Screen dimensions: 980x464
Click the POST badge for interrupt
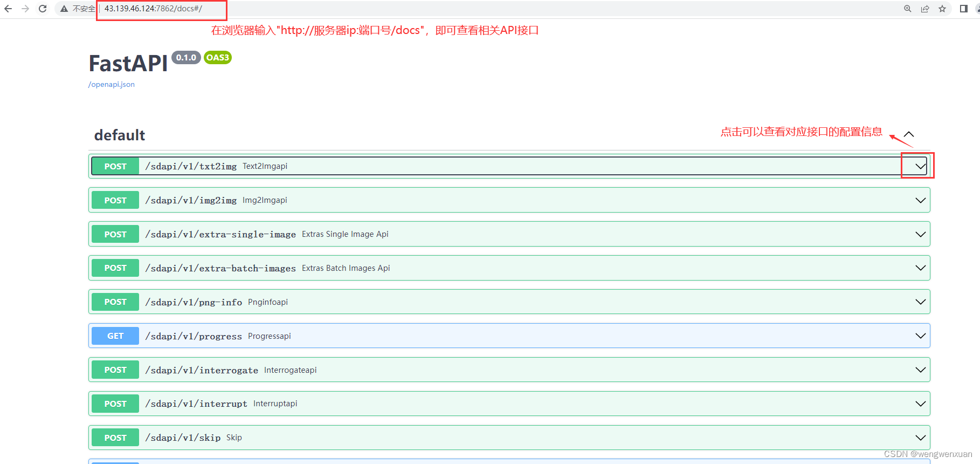click(x=115, y=404)
